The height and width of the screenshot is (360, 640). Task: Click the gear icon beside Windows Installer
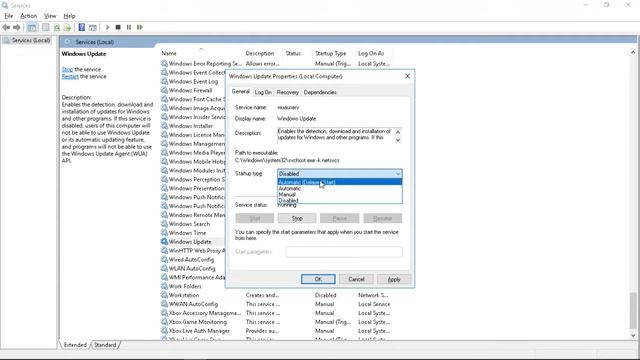point(164,126)
